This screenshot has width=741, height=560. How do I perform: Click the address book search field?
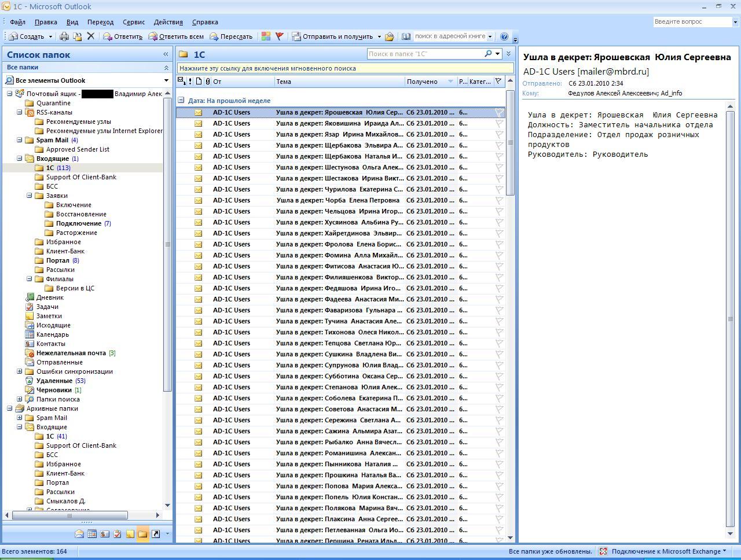point(450,36)
